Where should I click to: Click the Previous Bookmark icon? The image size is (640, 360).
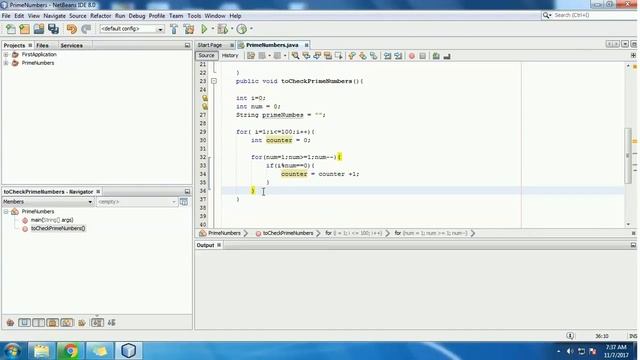click(352, 56)
